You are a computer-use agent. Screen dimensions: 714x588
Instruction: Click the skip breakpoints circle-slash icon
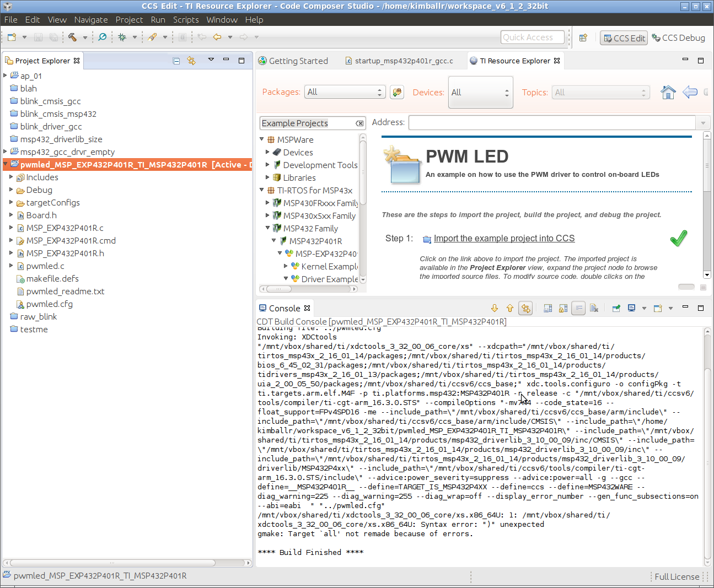(x=103, y=37)
